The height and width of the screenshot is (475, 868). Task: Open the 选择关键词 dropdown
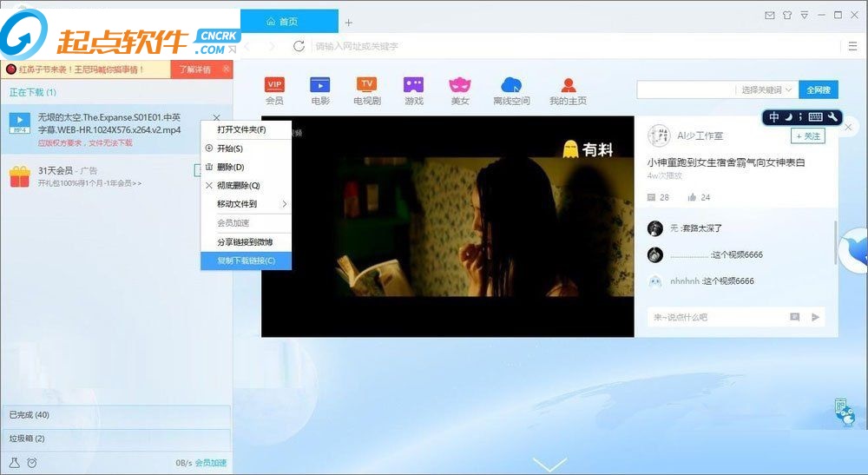pyautogui.click(x=766, y=89)
